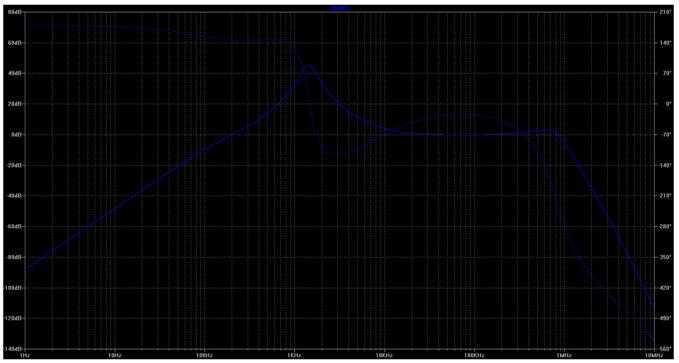Screen dimensions: 679x363
Task: Click the 40dB label on the left axis
Action: [x=15, y=74]
